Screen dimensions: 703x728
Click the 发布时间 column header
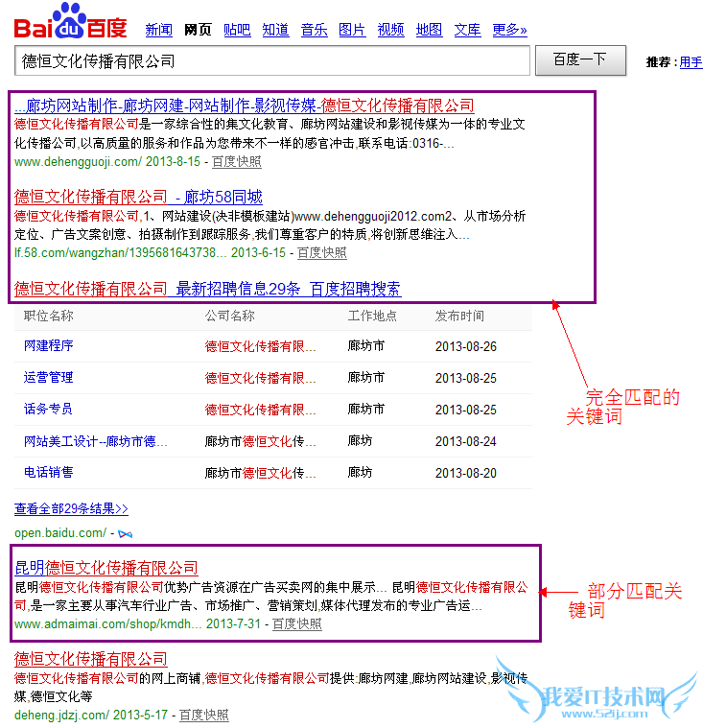459,317
